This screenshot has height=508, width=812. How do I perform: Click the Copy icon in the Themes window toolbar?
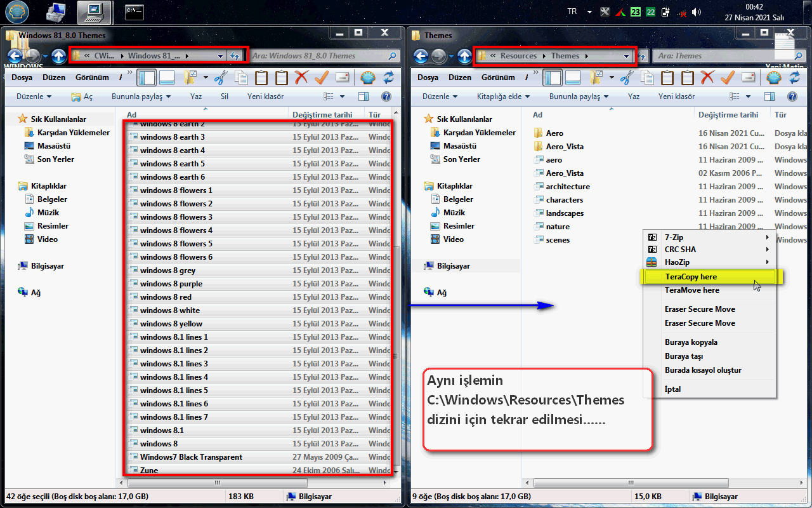point(647,77)
